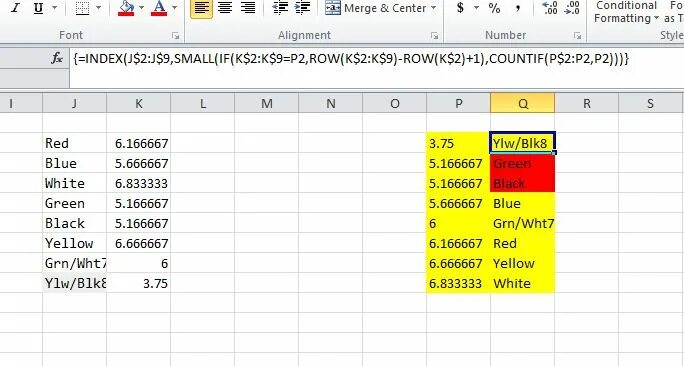The image size is (684, 366).
Task: Apply fill color with the paint bucket
Action: tap(126, 7)
